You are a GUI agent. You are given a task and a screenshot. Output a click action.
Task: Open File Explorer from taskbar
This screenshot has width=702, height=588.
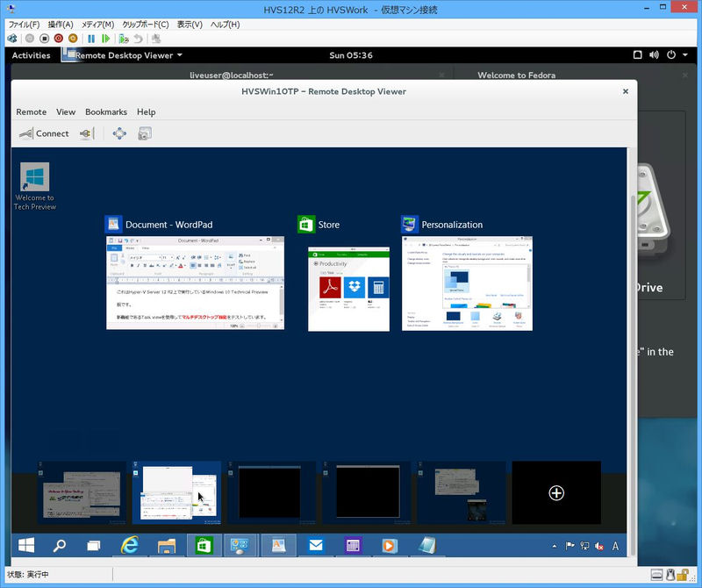click(x=167, y=546)
